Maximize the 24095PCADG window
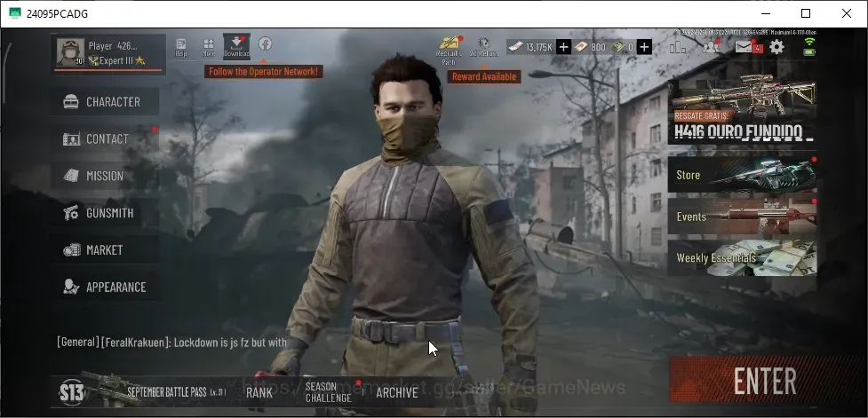 coord(806,13)
